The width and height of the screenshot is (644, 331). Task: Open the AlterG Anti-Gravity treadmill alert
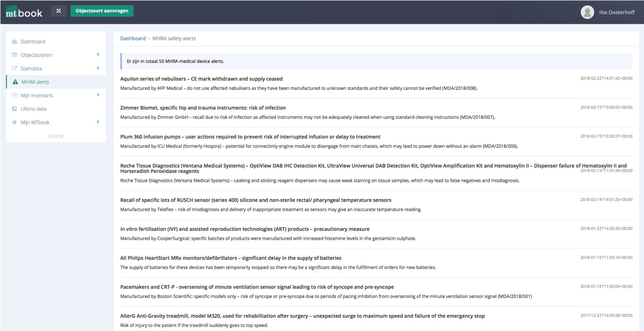coord(303,316)
